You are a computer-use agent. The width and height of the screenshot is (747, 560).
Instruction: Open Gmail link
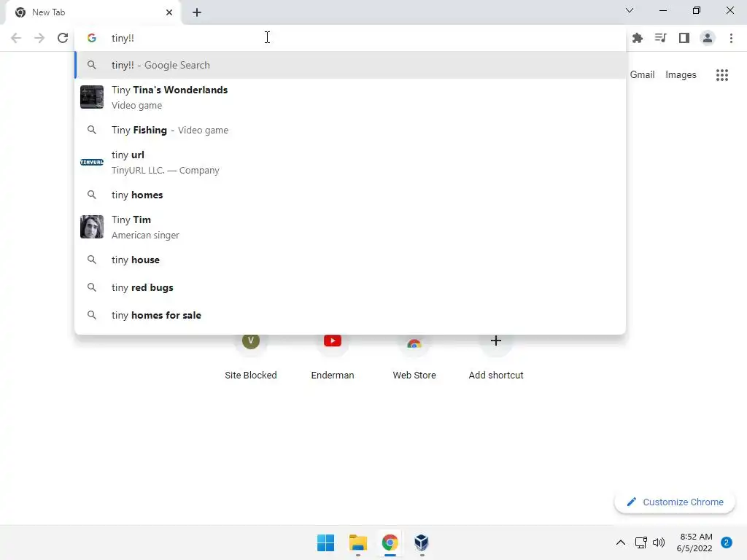click(x=642, y=75)
